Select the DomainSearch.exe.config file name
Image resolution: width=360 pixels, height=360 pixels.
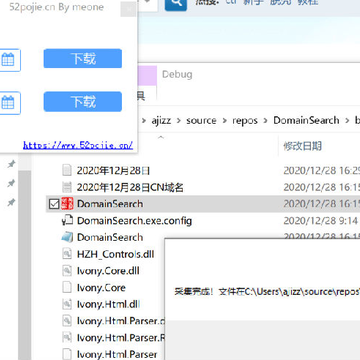(x=134, y=221)
